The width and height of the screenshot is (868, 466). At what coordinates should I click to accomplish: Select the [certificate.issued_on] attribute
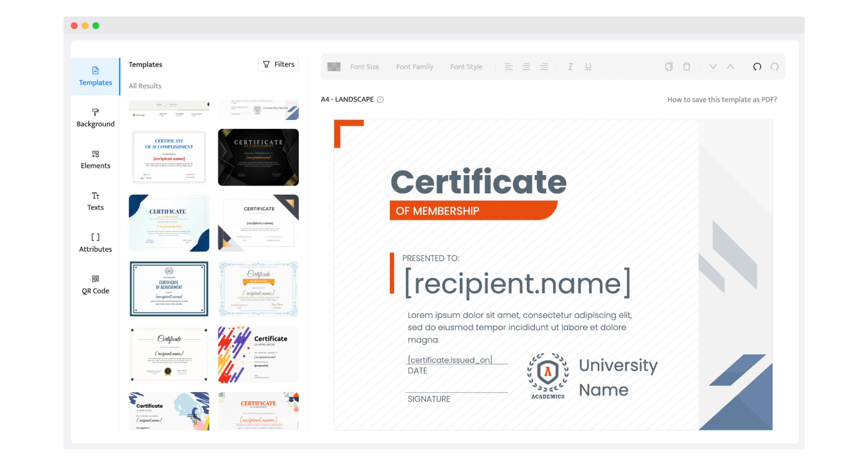point(450,360)
